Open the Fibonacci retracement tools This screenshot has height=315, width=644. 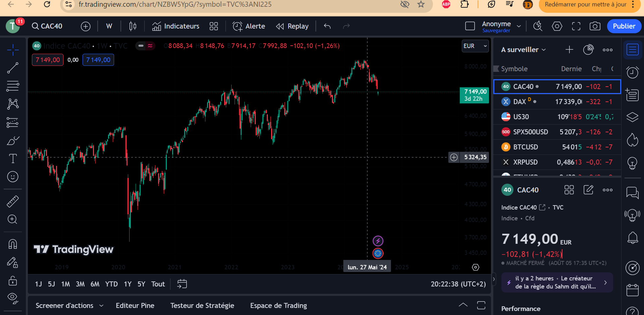pos(13,86)
